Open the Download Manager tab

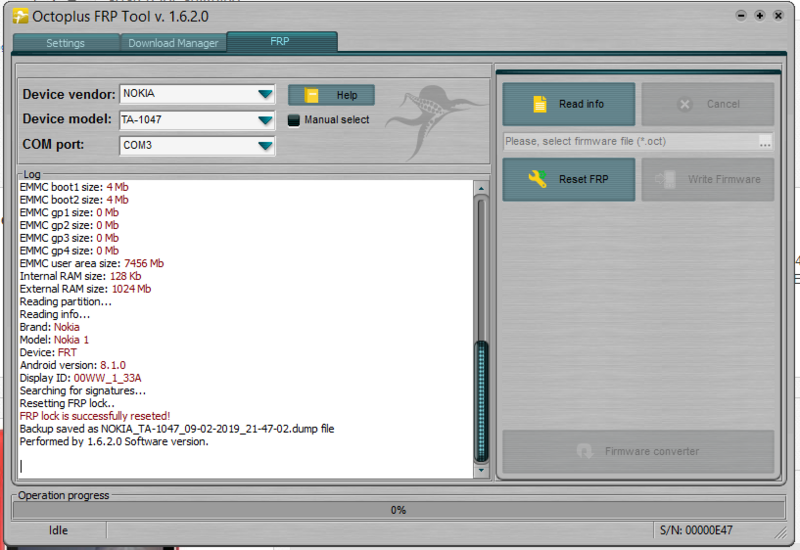[x=173, y=43]
